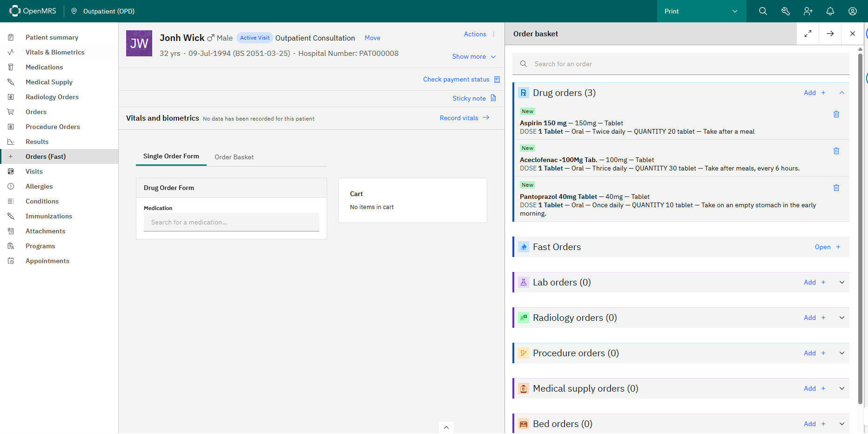The height and width of the screenshot is (434, 868).
Task: Click the order basket vertical scrollbar
Action: point(860,228)
